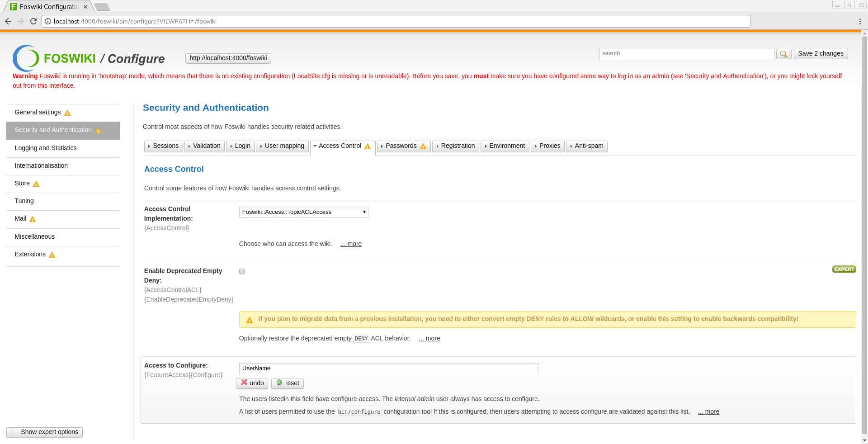Viewport: 868px width, 444px height.
Task: Open the Mail section
Action: tap(63, 219)
